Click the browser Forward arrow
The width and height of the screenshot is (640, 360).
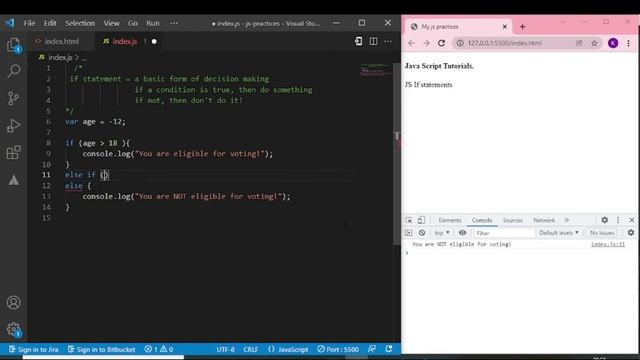point(426,43)
